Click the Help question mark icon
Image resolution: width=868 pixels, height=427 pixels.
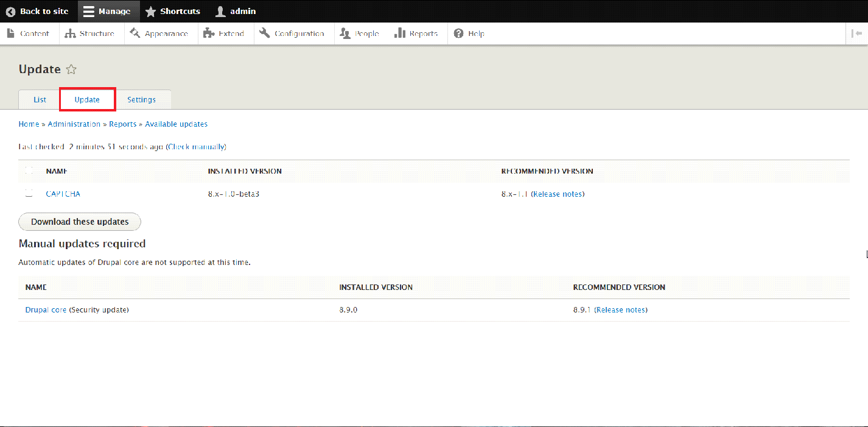458,34
